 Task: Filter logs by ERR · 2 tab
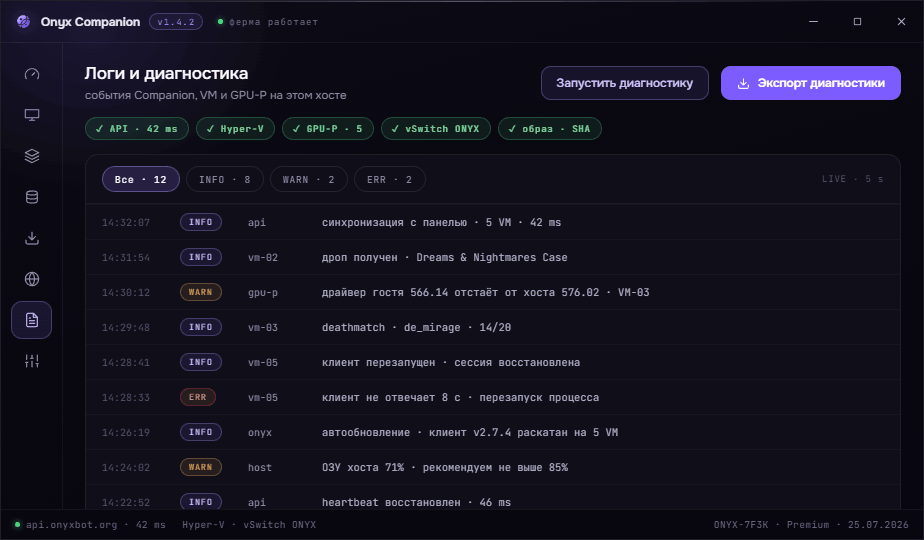coord(390,179)
